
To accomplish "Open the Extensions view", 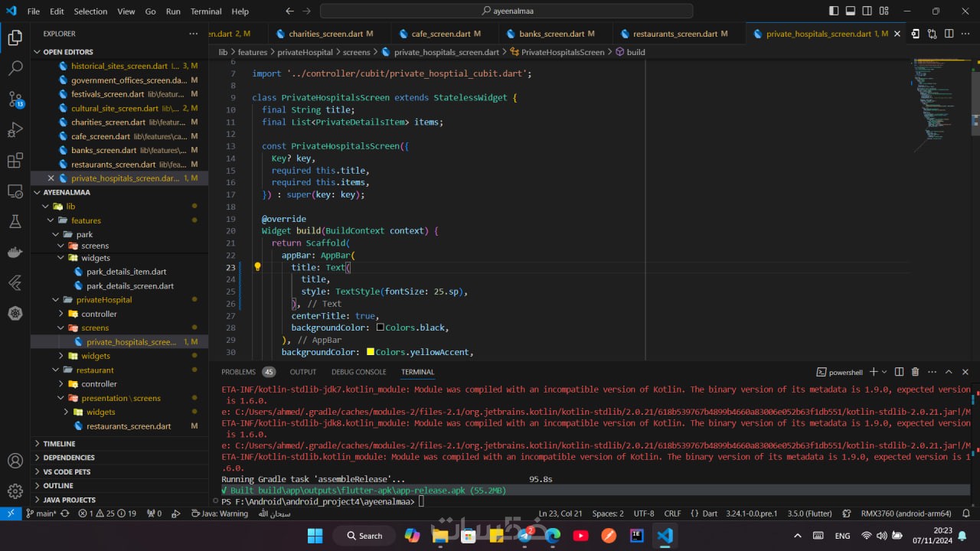I will pos(15,161).
